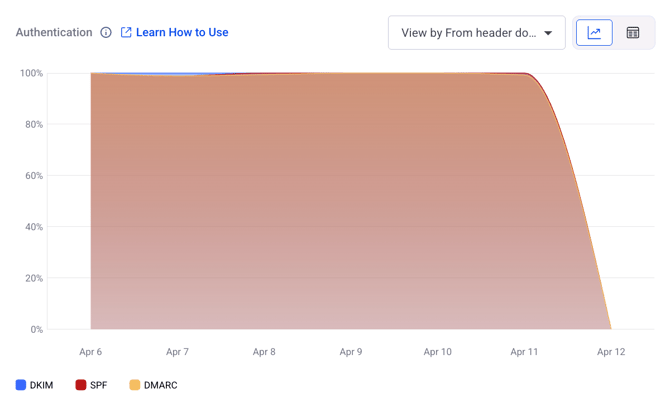Click the dropdown caret arrow

(x=548, y=33)
